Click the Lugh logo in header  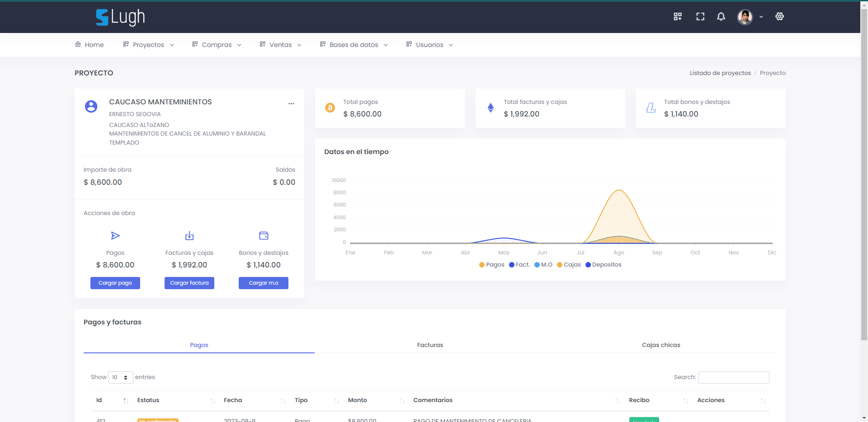click(x=120, y=17)
